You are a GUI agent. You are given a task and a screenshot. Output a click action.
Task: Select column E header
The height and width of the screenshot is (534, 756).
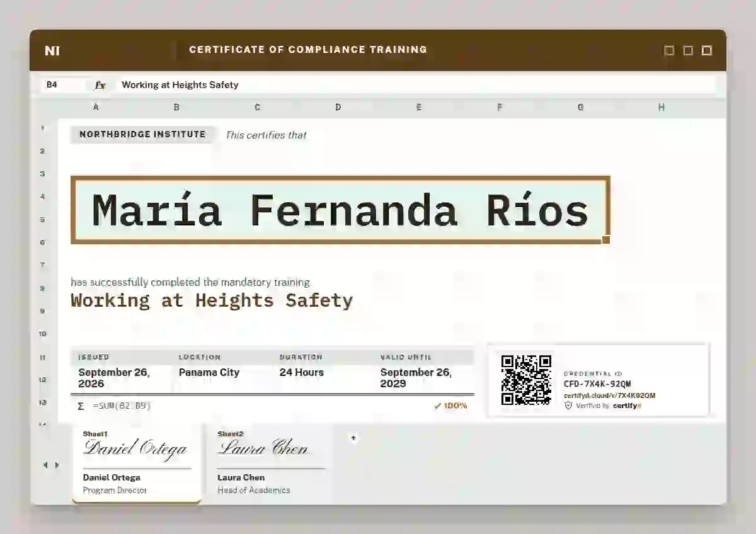click(418, 108)
